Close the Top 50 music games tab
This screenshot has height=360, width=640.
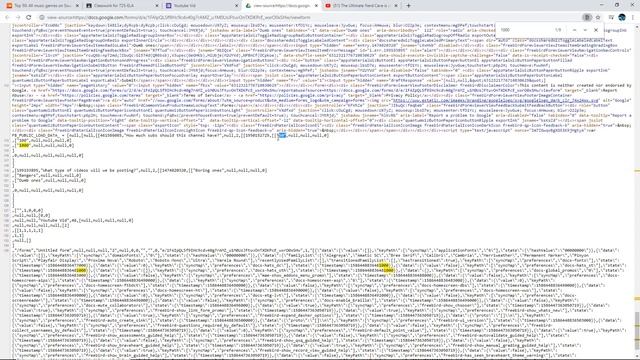[77, 6]
